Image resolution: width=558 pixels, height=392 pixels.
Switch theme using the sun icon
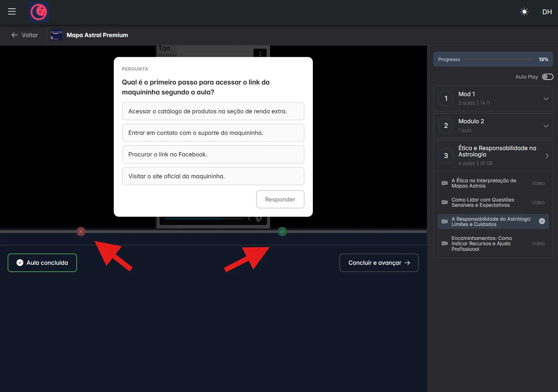point(524,12)
